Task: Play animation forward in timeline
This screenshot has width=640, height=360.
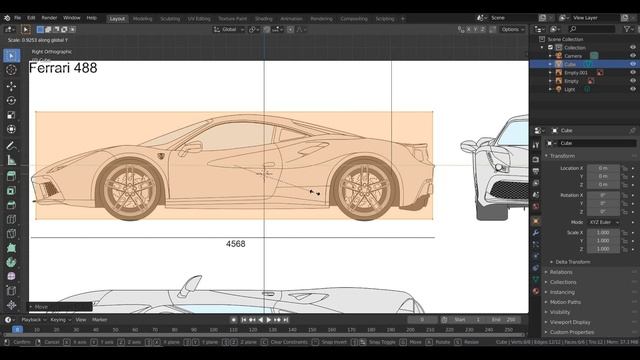Action: [269, 320]
